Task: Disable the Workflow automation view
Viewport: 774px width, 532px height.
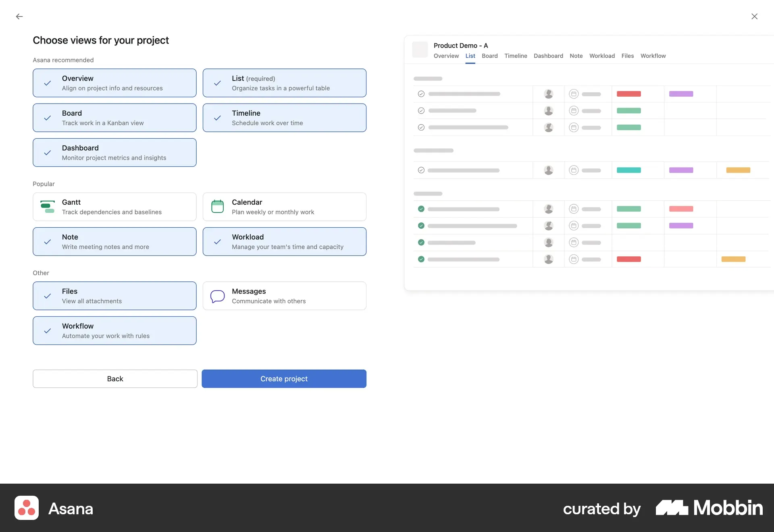Action: pos(114,330)
